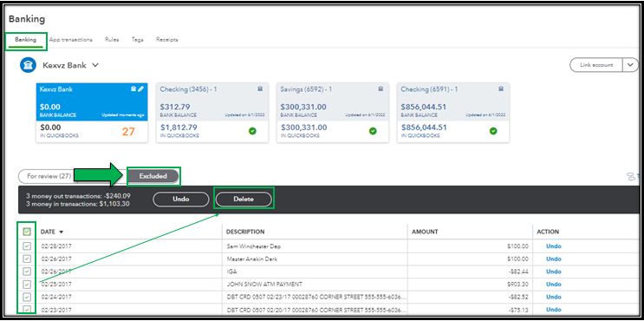Image resolution: width=644 pixels, height=321 pixels.
Task: Uncheck the JOHN SNOW ATM PAYMENT row checkbox
Action: 27,284
